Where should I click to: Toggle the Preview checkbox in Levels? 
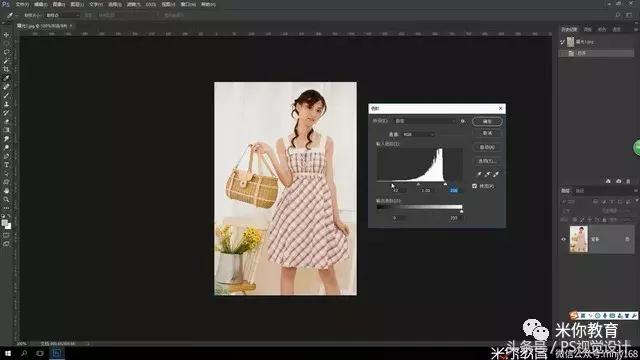coord(474,186)
